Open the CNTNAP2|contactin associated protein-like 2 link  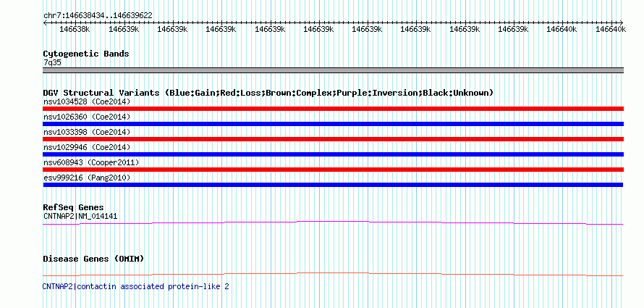(x=135, y=286)
